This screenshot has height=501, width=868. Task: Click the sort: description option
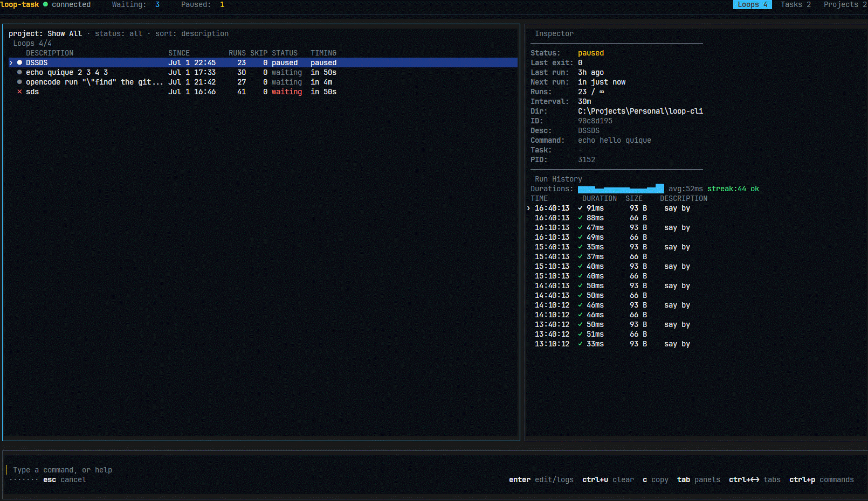192,33
